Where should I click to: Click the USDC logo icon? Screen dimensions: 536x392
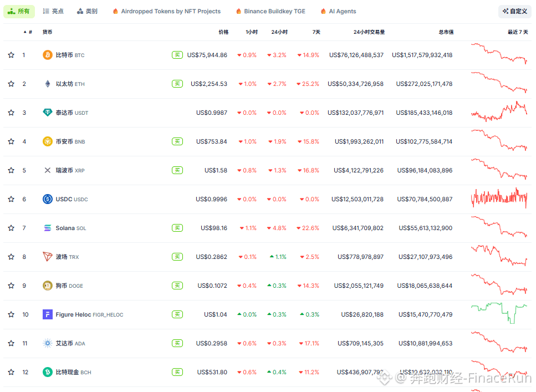click(47, 199)
